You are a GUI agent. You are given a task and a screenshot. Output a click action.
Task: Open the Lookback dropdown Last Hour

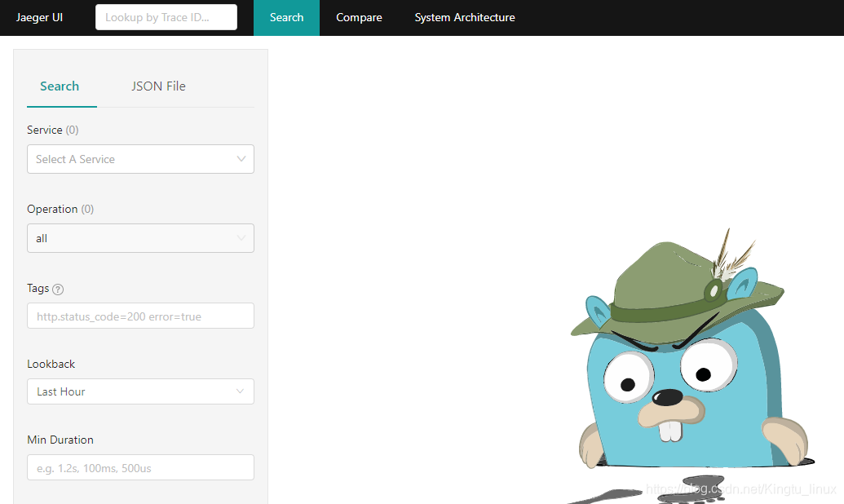click(140, 391)
